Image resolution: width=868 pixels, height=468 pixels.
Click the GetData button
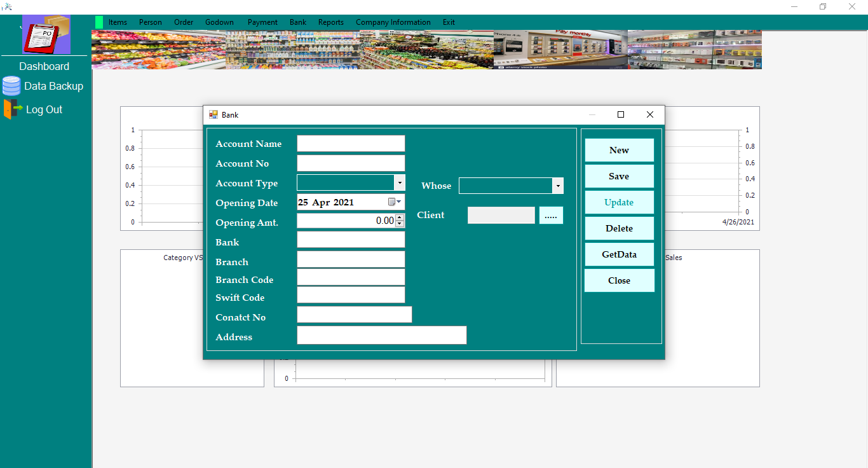[619, 254]
